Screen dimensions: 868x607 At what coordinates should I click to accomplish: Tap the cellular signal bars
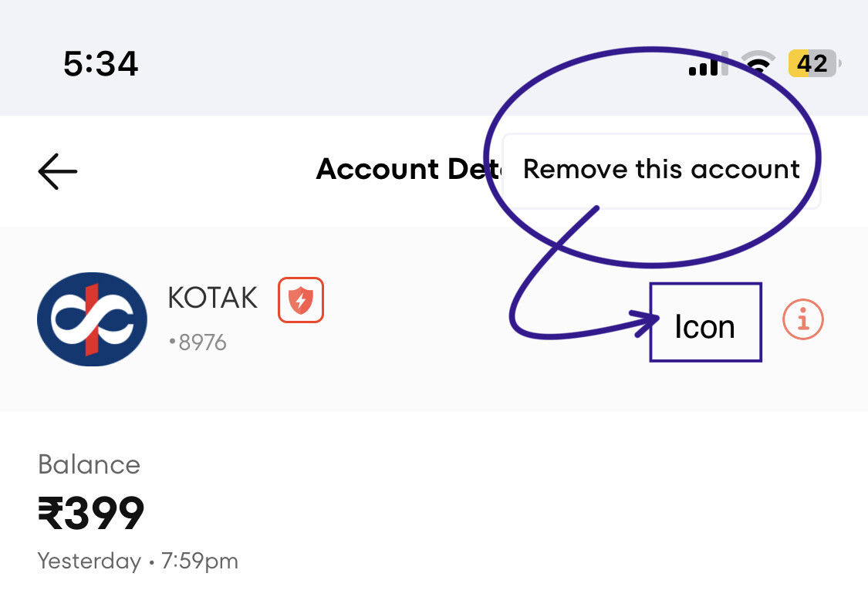coord(703,66)
